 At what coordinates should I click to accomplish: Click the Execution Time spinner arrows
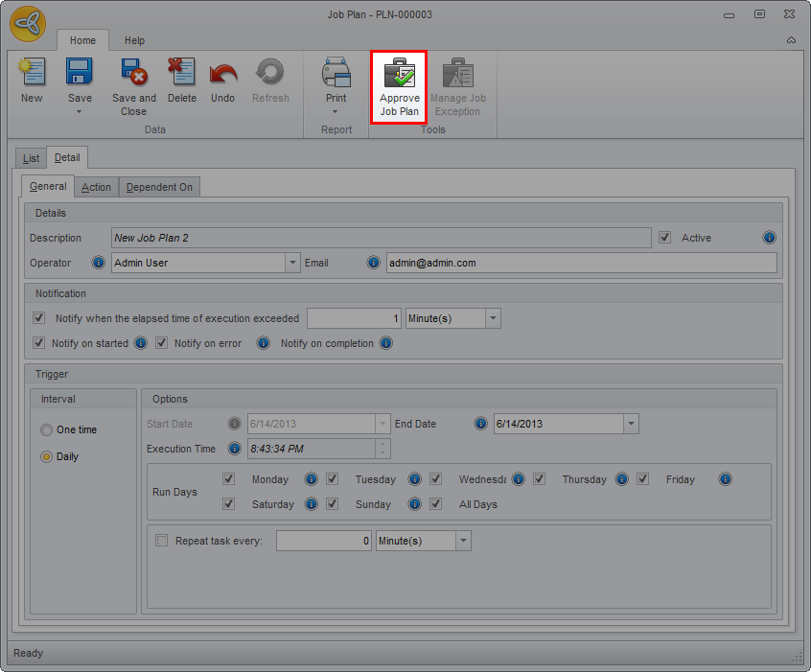pyautogui.click(x=382, y=449)
